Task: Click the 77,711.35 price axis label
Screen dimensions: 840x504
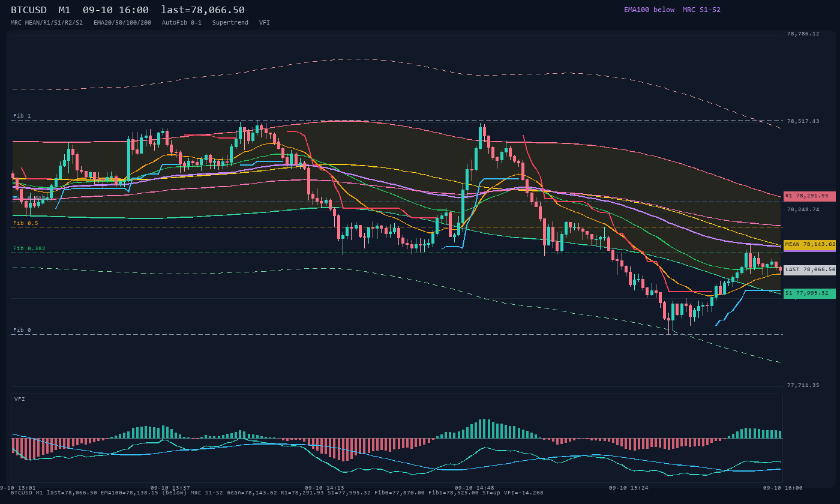Action: tap(803, 385)
